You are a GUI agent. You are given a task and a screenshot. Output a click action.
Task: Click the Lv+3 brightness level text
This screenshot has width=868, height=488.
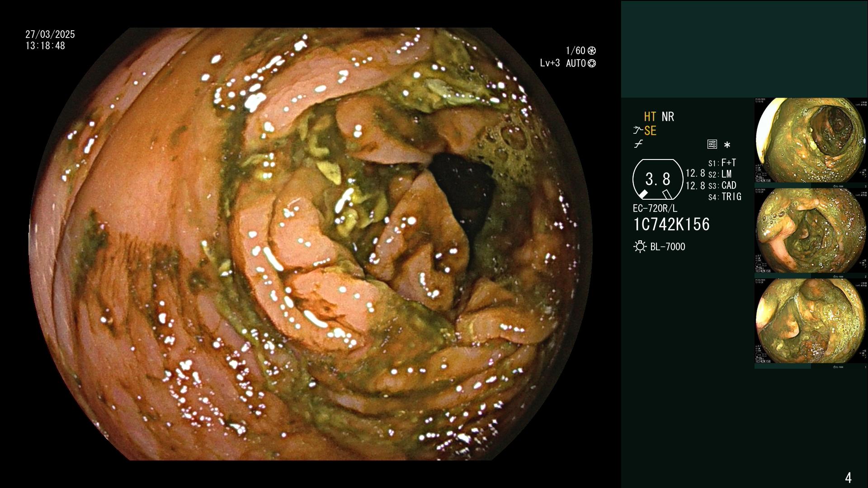[x=550, y=63]
